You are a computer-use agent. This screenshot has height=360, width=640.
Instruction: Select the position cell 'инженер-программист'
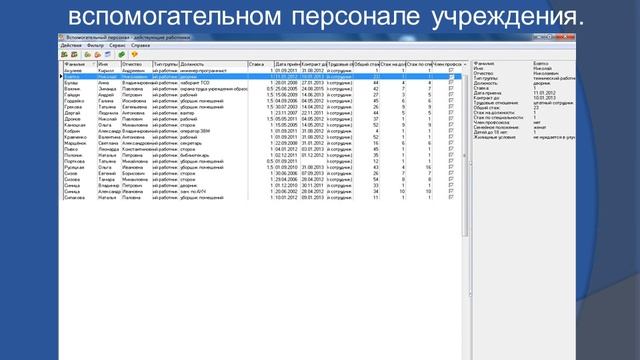213,71
